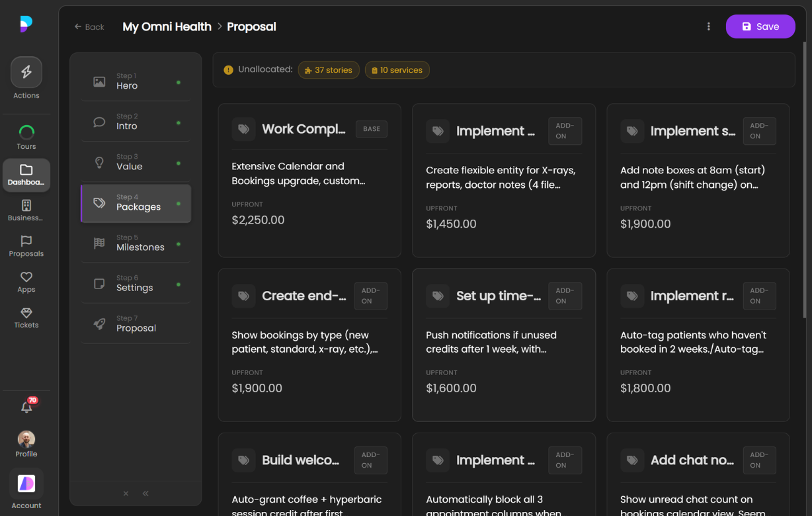Screen dimensions: 812x516
Task: Click the 10 services unallocated badge
Action: pyautogui.click(x=397, y=70)
